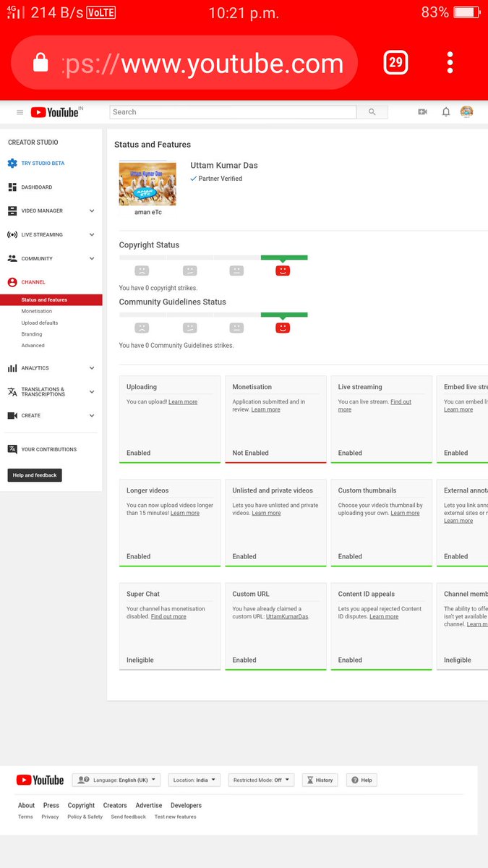Expand Translations & Transcriptions section
The width and height of the screenshot is (488, 868).
[x=92, y=392]
